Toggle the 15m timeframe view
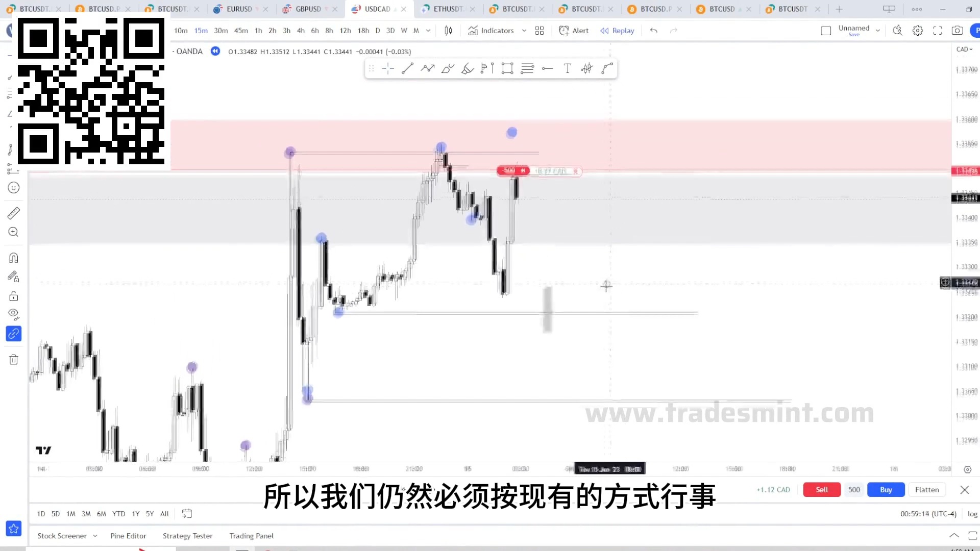This screenshot has width=980, height=551. click(201, 30)
